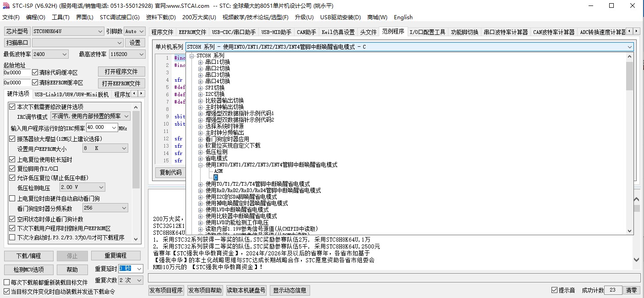
Task: Toggle 上电复位使用较长延时 checkbox
Action: pos(12,160)
